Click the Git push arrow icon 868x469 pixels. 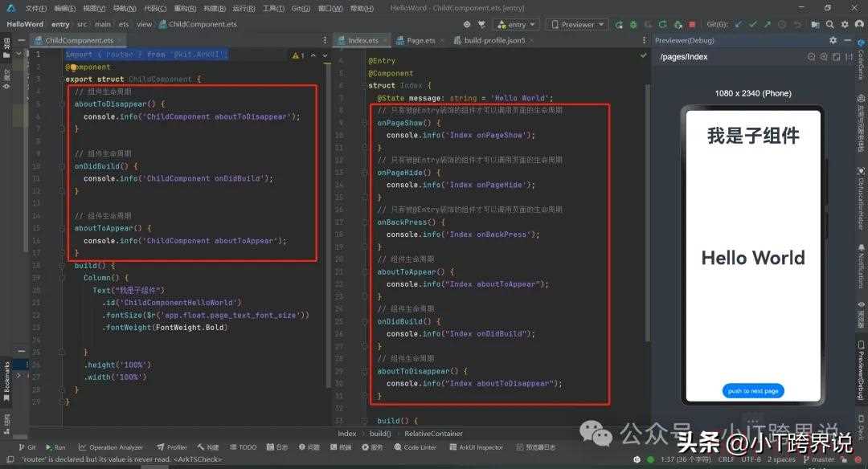[x=768, y=24]
